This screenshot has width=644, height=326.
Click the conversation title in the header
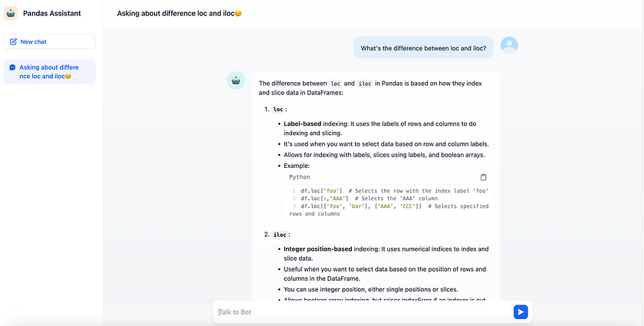[x=179, y=13]
